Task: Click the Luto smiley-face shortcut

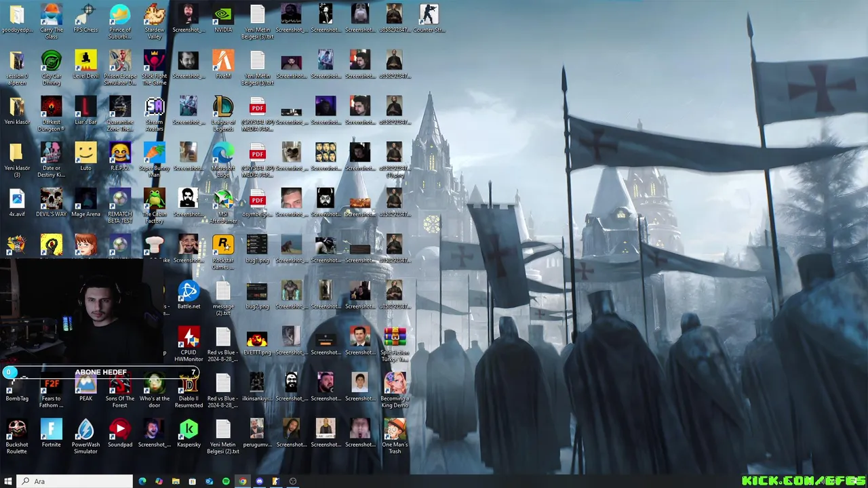Action: [x=85, y=157]
